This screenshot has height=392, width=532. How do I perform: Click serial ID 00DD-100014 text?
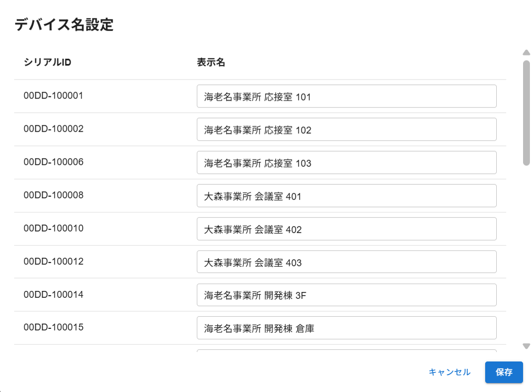pyautogui.click(x=53, y=295)
